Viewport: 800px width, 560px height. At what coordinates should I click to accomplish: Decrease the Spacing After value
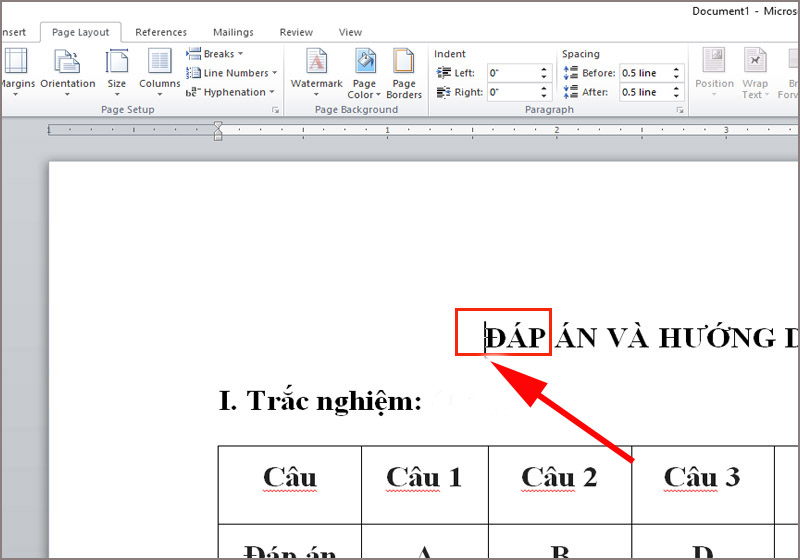click(x=676, y=96)
